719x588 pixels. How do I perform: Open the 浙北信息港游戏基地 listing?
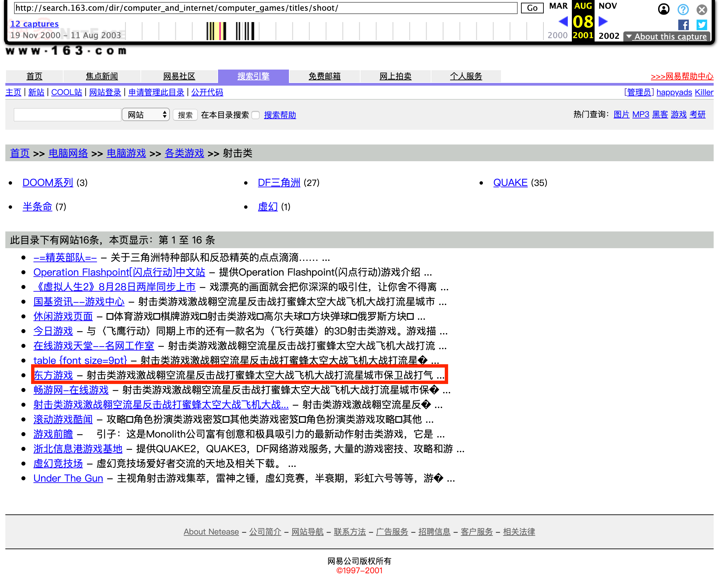[x=78, y=449]
